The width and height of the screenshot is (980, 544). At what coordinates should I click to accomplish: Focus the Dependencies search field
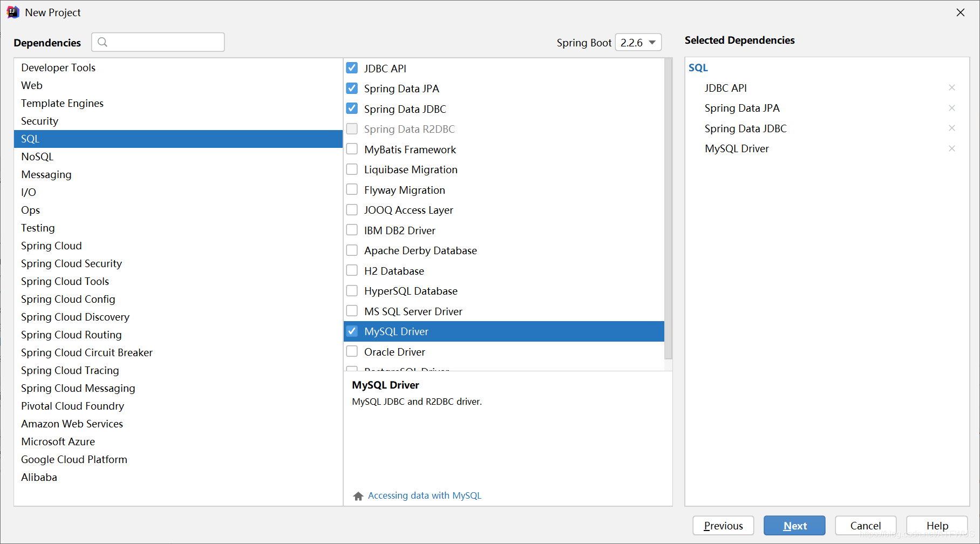(158, 42)
